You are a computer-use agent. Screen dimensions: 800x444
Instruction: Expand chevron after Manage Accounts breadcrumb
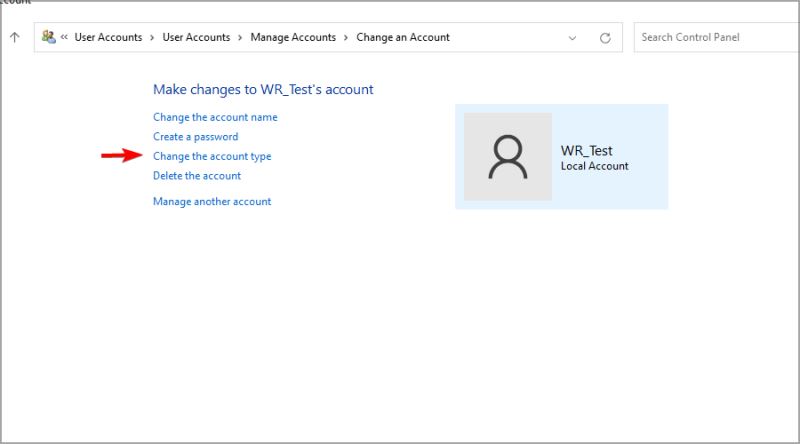click(x=346, y=37)
